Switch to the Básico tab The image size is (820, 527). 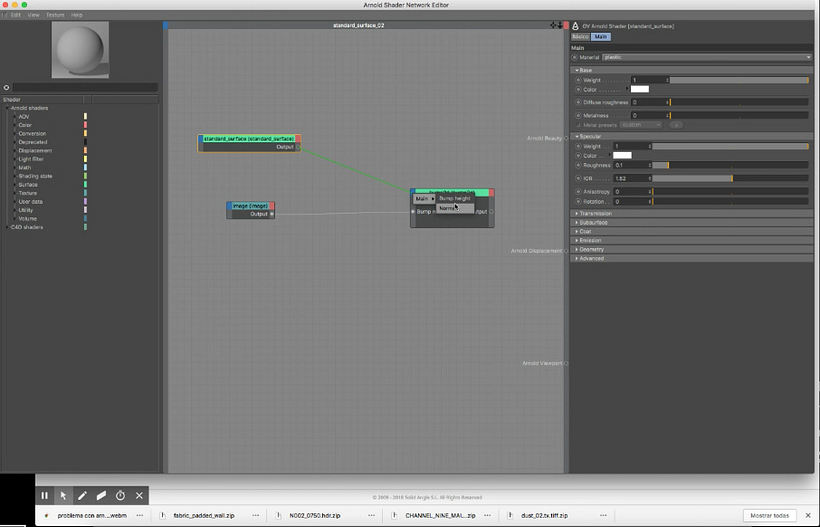[x=580, y=37]
